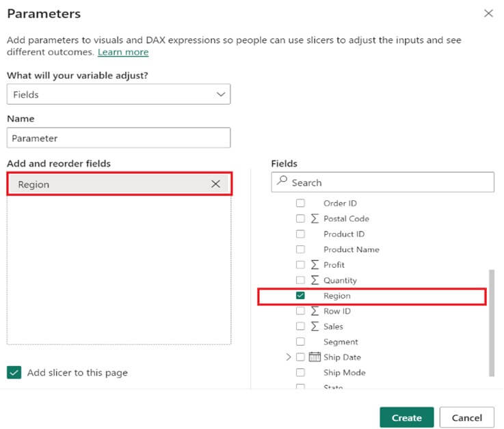Check the Order ID field checkbox
This screenshot has width=504, height=429.
pos(300,203)
